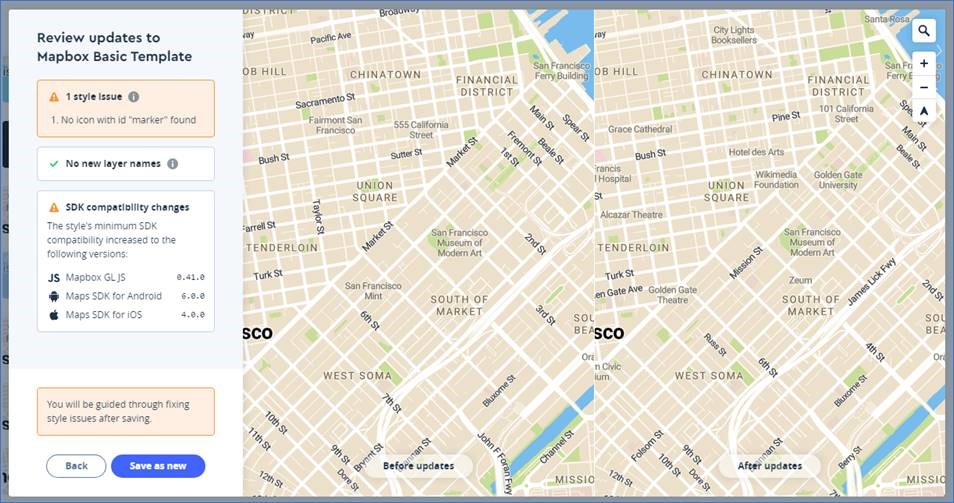Click the JS icon for Mapbox GL JS
954x503 pixels.
point(54,277)
